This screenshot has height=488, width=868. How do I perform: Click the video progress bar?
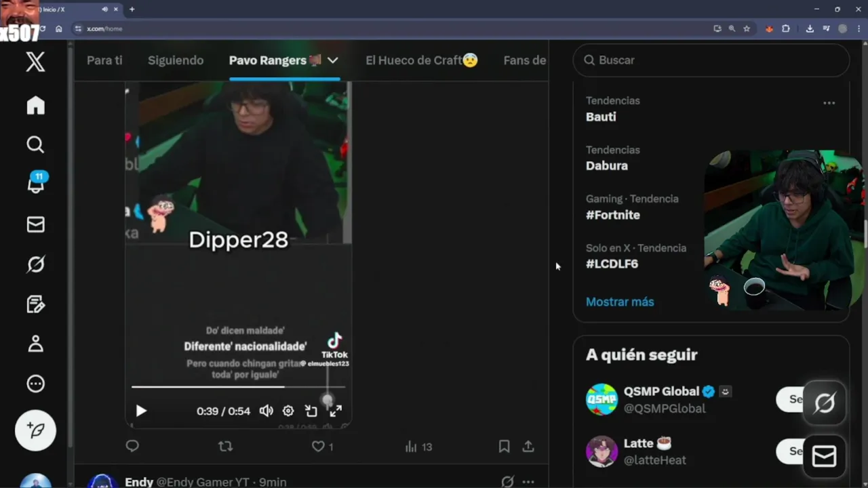click(238, 387)
